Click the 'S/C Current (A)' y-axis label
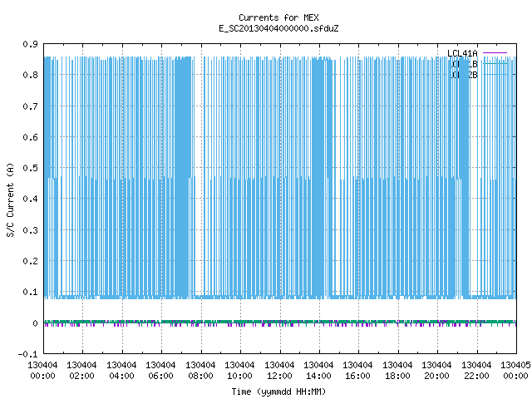 [11, 200]
